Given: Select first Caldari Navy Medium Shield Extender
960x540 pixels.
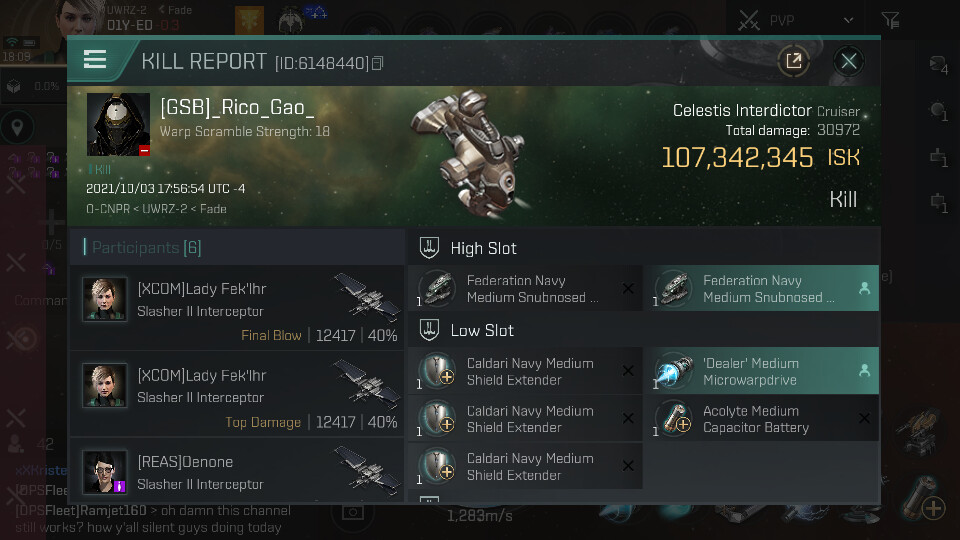Looking at the screenshot, I should pyautogui.click(x=525, y=371).
